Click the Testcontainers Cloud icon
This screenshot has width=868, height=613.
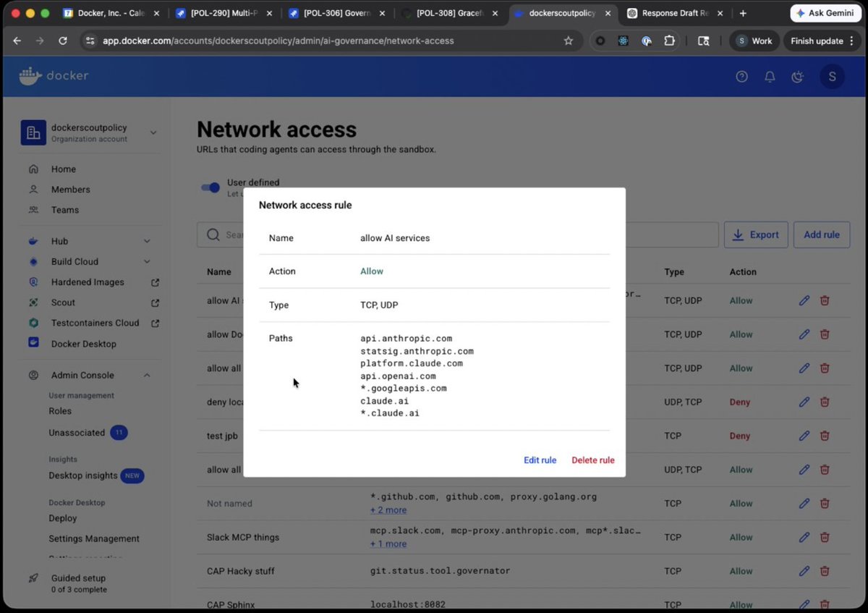coord(33,323)
